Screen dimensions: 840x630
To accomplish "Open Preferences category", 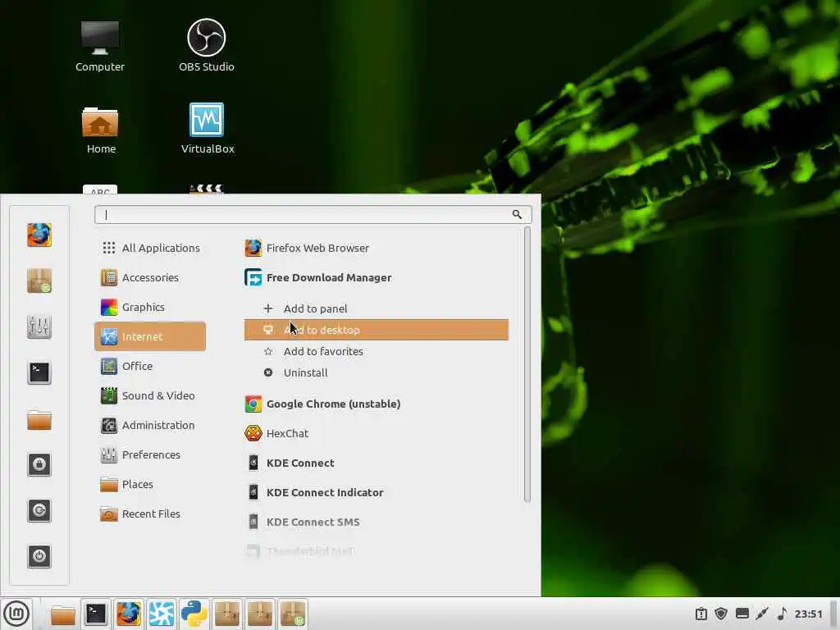I will 150,454.
